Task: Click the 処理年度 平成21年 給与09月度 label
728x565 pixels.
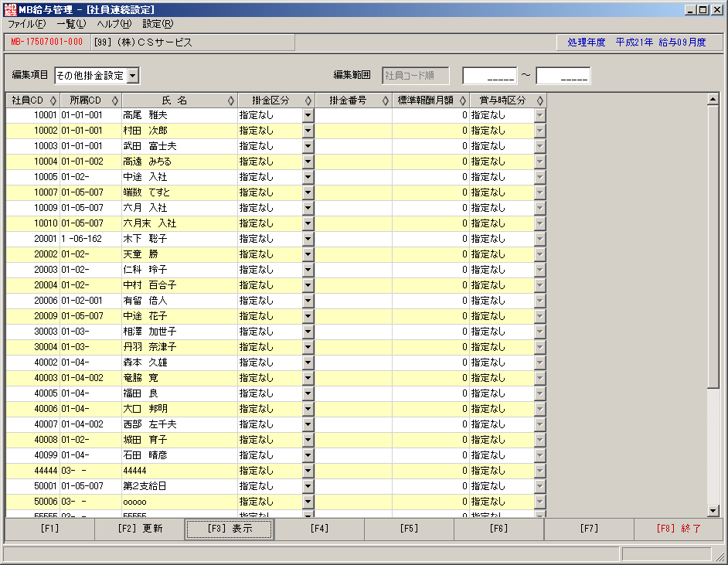Action: tap(637, 43)
